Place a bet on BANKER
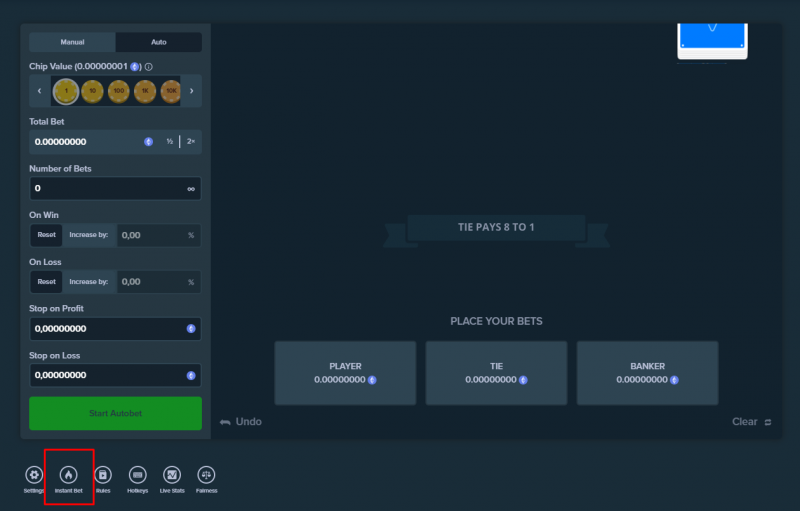Viewport: 800px width, 511px height. coord(647,373)
